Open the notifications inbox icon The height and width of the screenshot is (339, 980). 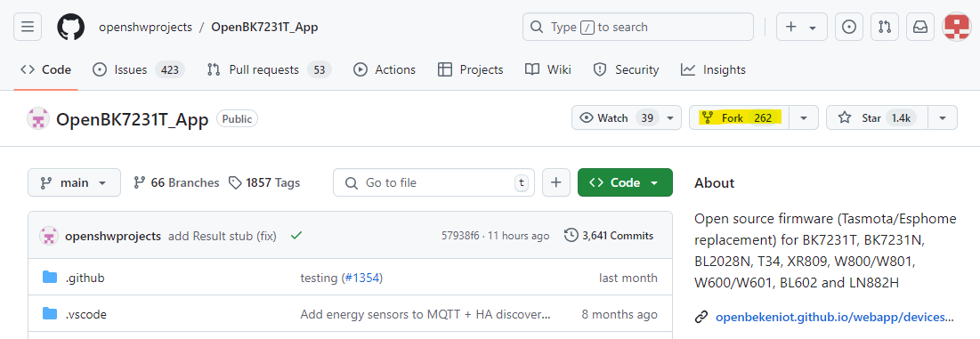click(x=920, y=27)
